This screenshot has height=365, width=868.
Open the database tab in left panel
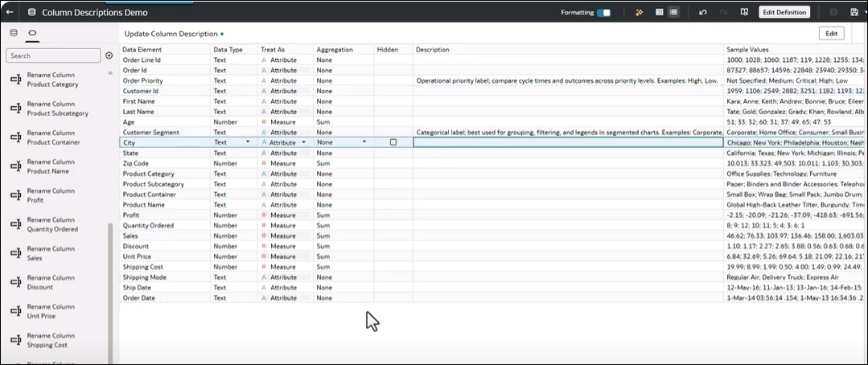(x=14, y=33)
